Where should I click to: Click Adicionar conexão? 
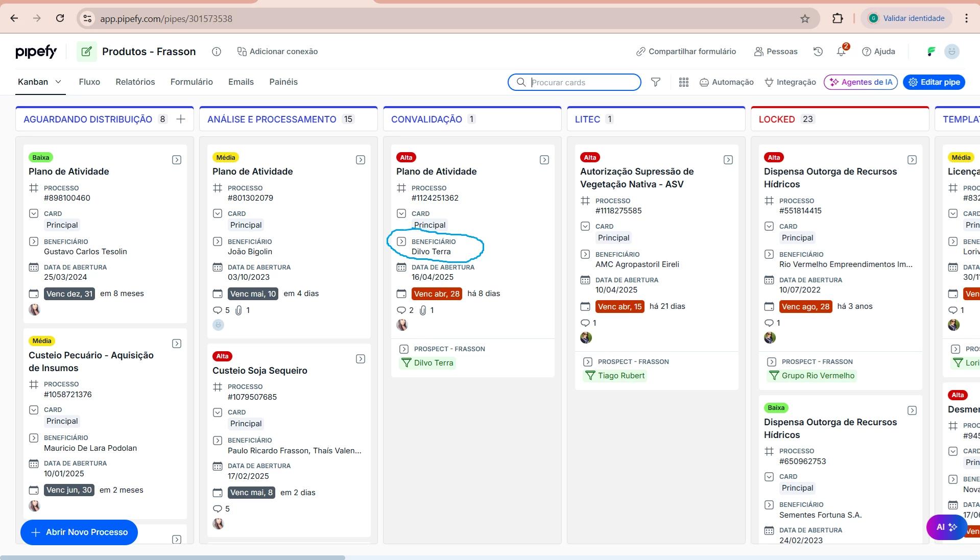coord(277,52)
